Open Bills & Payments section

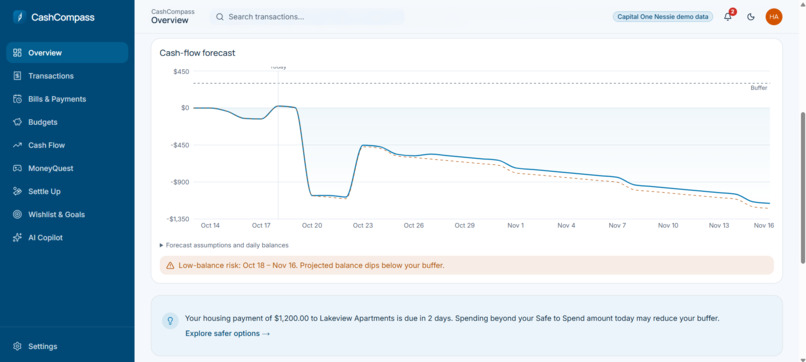click(57, 99)
